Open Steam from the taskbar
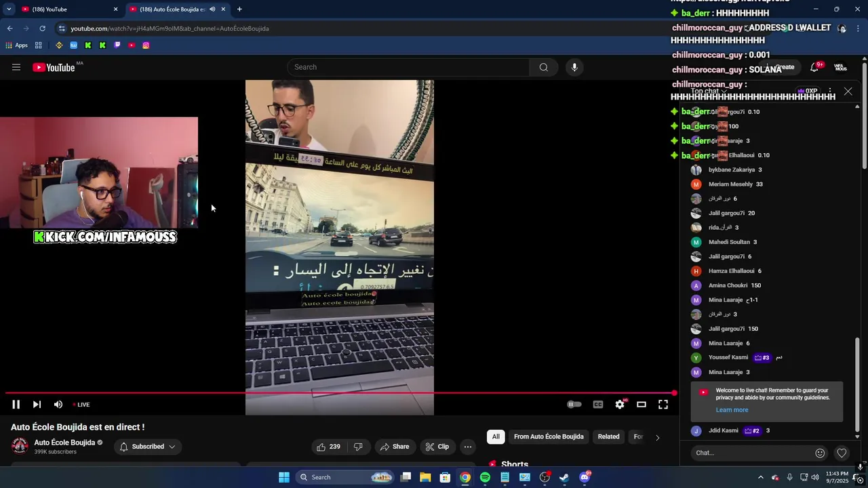This screenshot has height=488, width=868. pyautogui.click(x=564, y=477)
